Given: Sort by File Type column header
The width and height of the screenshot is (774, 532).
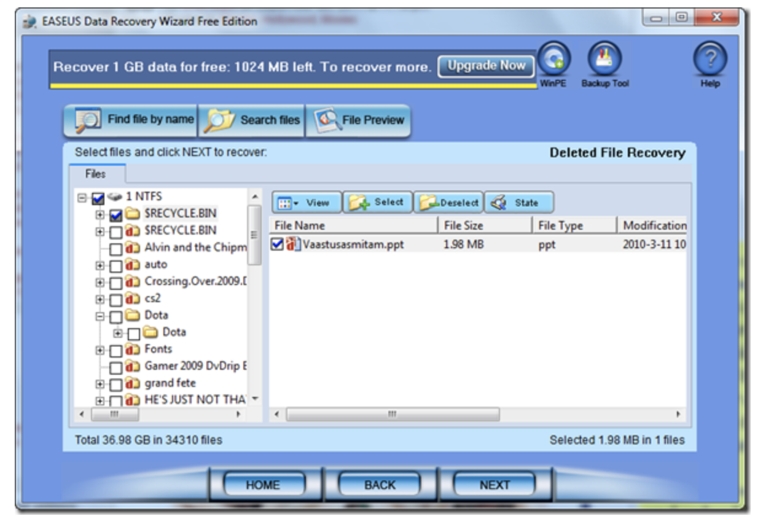Looking at the screenshot, I should point(574,225).
